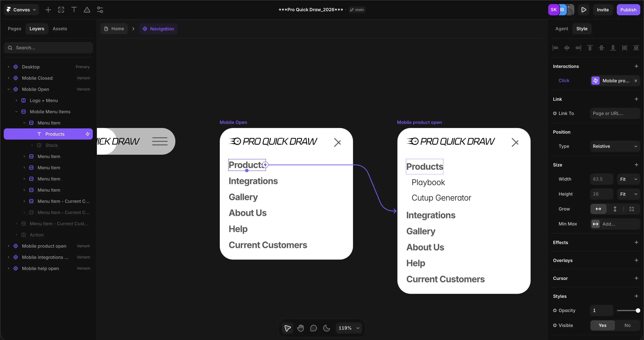
Task: Click the main branch label
Action: (x=357, y=10)
